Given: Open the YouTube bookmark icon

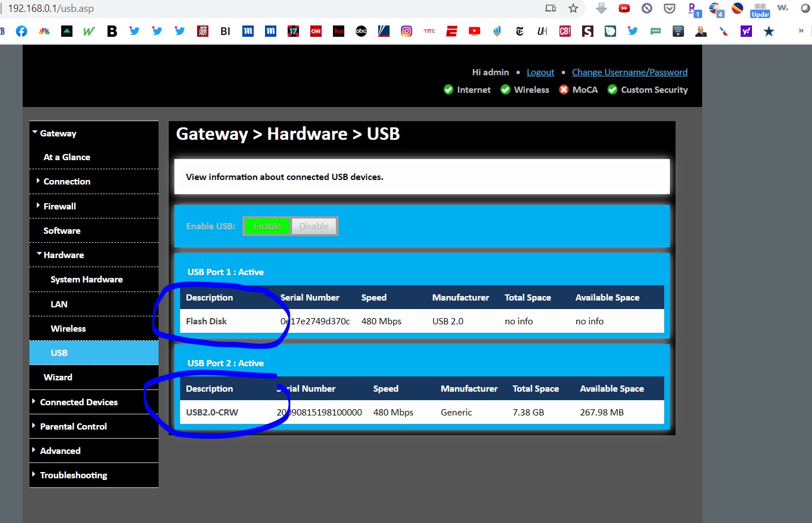Looking at the screenshot, I should coord(475,31).
